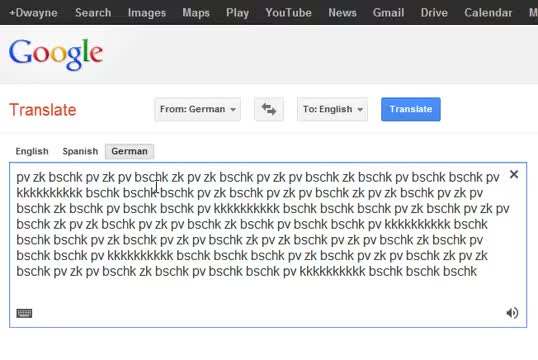Click the red Translate page heading
538x360 pixels.
click(43, 110)
